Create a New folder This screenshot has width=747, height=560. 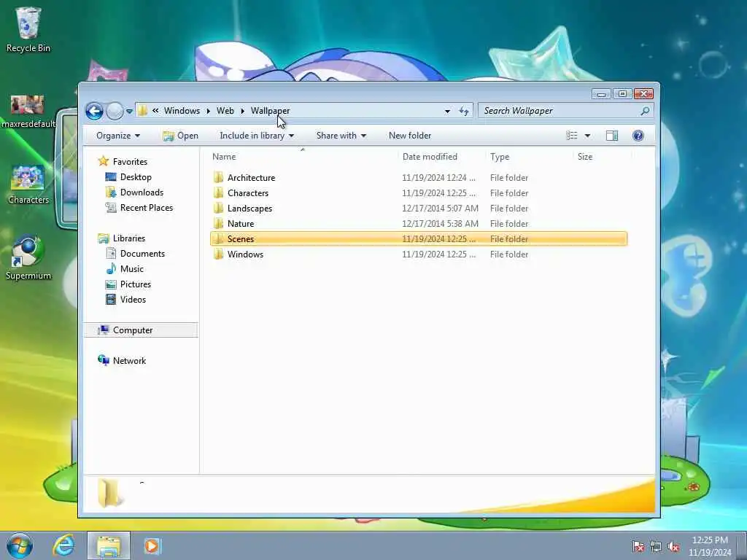click(410, 136)
